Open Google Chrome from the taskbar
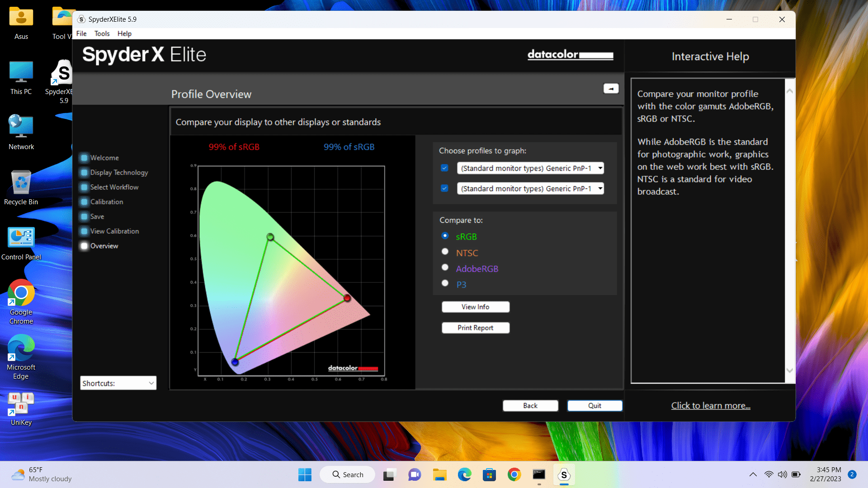The width and height of the screenshot is (868, 488). click(x=514, y=474)
